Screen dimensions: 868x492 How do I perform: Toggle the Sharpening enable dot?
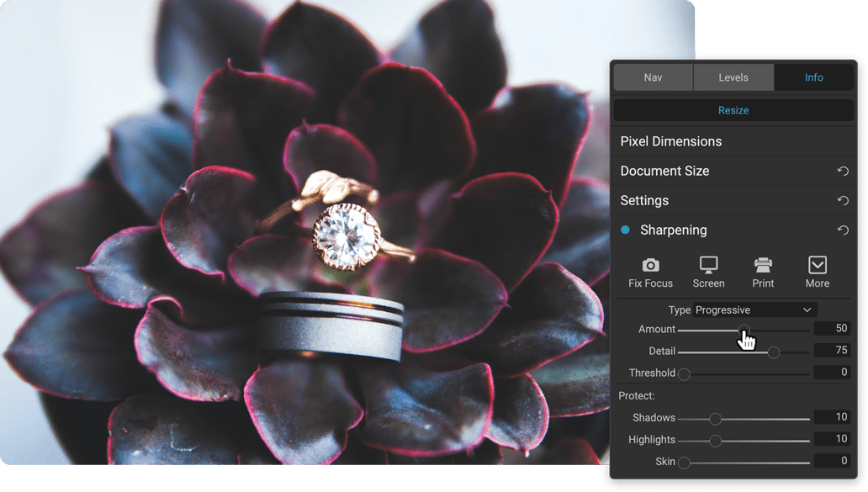click(625, 230)
